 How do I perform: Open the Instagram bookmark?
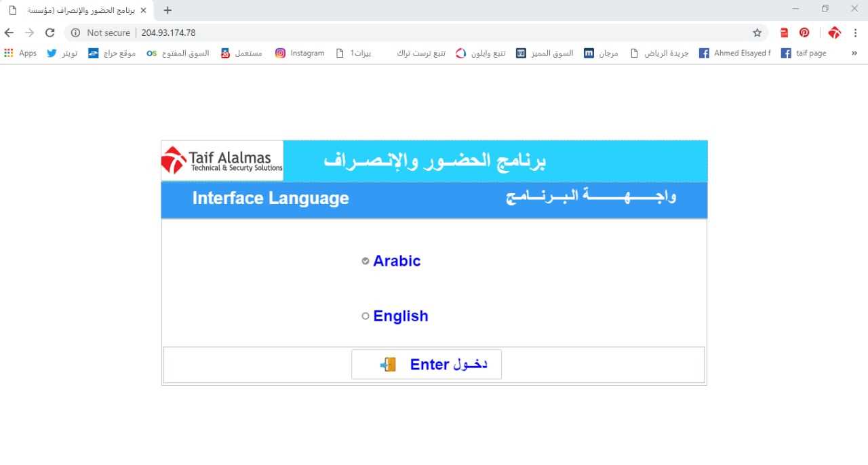click(300, 53)
